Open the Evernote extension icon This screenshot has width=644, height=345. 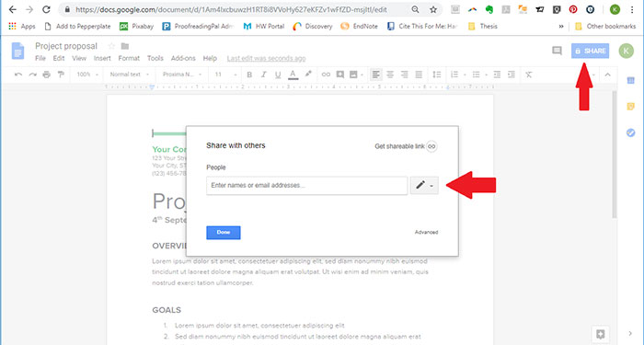[x=489, y=9]
